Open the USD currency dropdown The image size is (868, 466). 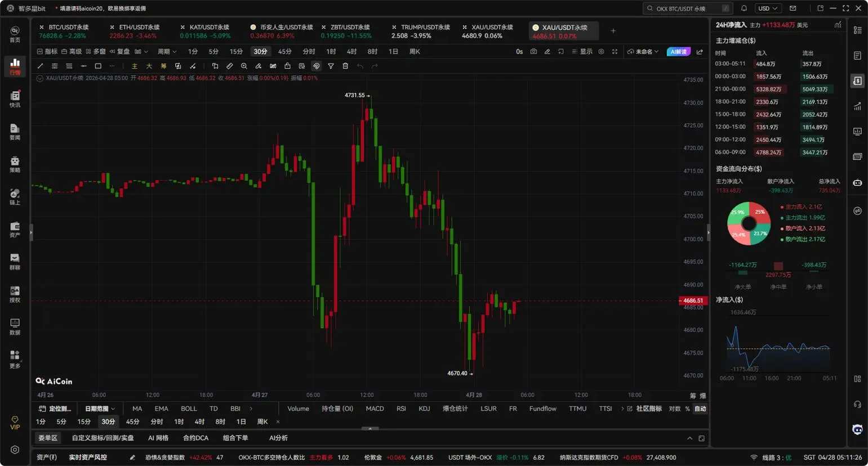point(768,8)
